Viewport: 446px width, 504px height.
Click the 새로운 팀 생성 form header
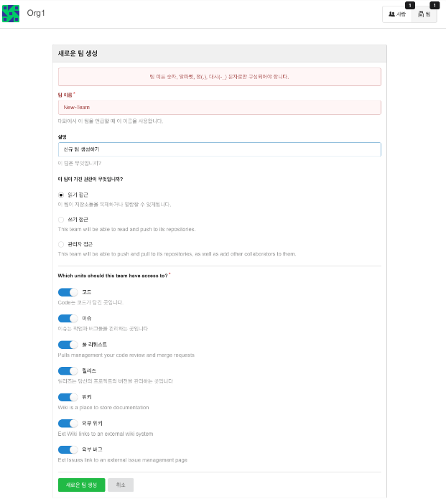coord(219,53)
